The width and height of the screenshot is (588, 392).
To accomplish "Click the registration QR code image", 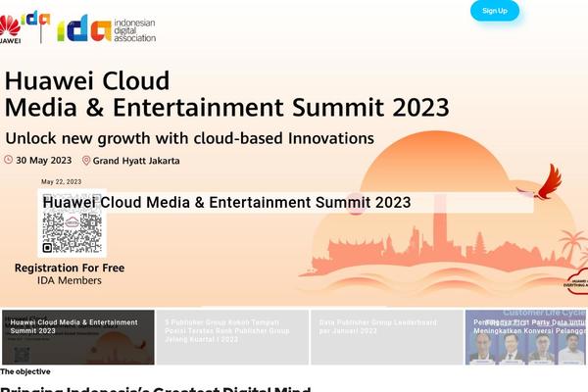I will tap(73, 223).
